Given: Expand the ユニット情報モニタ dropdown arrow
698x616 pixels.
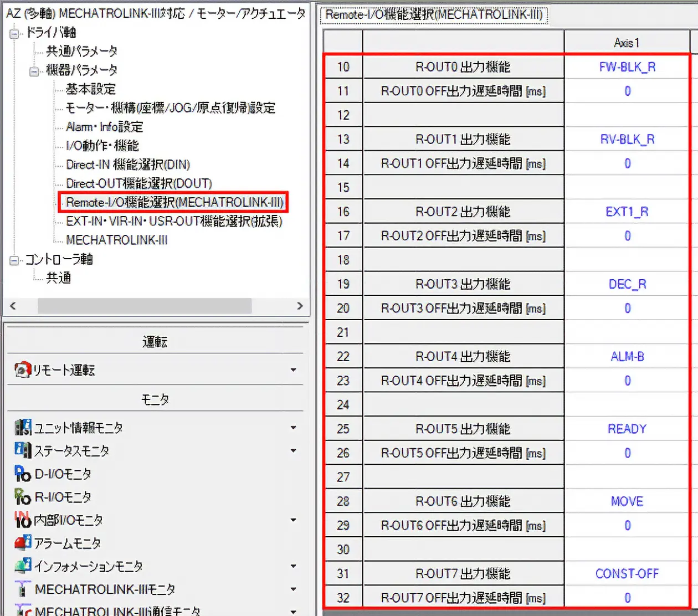Looking at the screenshot, I should [x=293, y=428].
